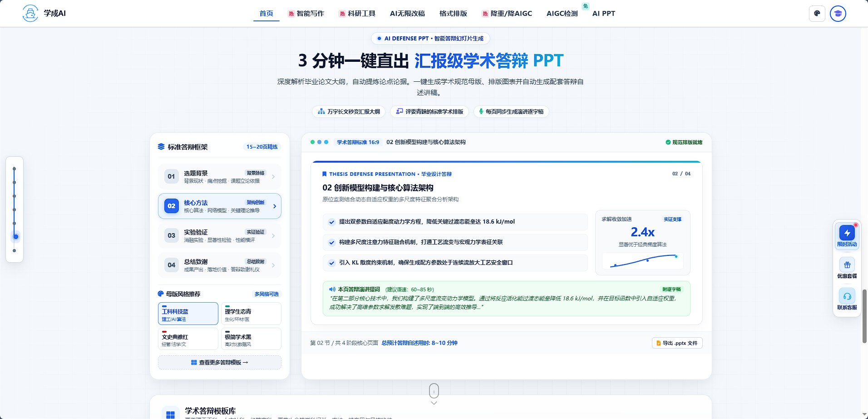Open the 科研工具 nav menu
Screen dimensions: 868x419
357,14
